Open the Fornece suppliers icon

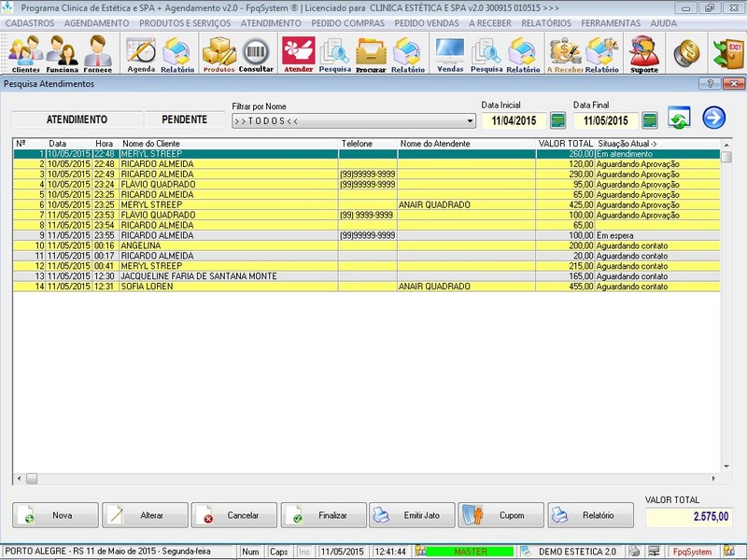pos(98,53)
